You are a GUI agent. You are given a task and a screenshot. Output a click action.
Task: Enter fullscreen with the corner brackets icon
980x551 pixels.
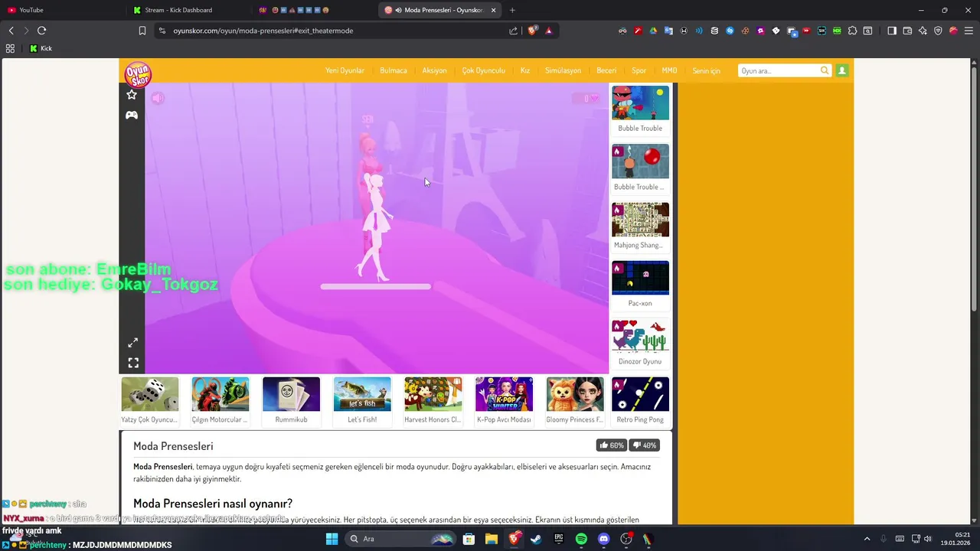coord(132,363)
